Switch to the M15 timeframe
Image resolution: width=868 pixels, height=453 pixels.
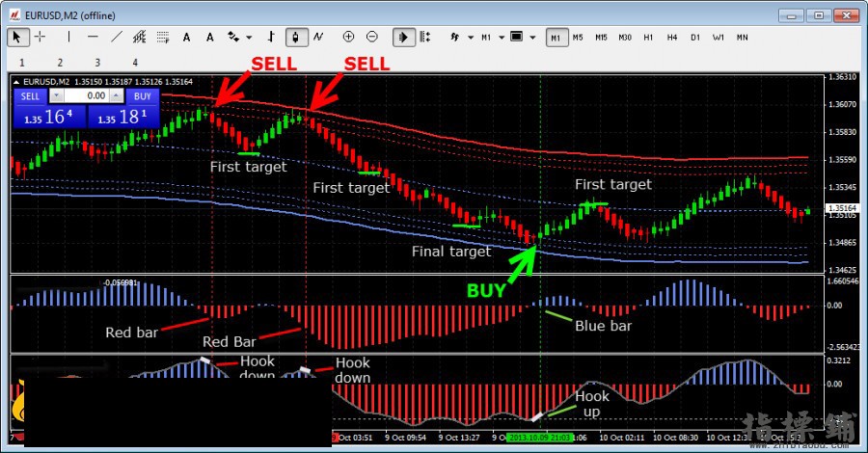(x=601, y=37)
